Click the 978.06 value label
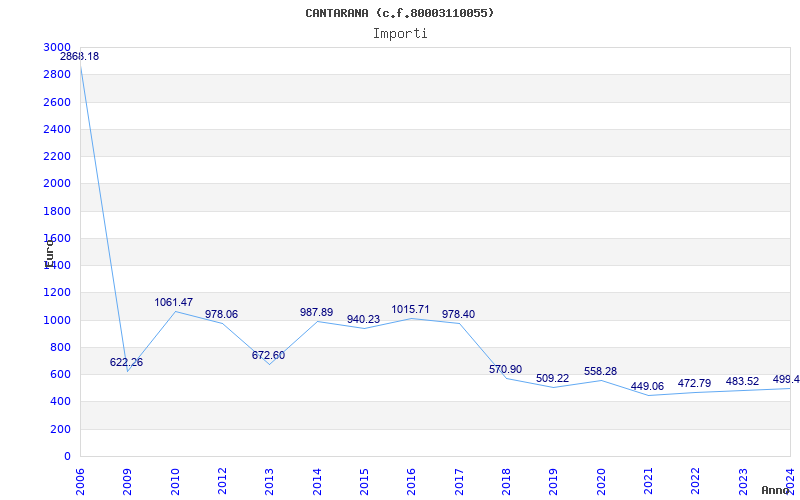This screenshot has height=500, width=800. click(x=221, y=314)
